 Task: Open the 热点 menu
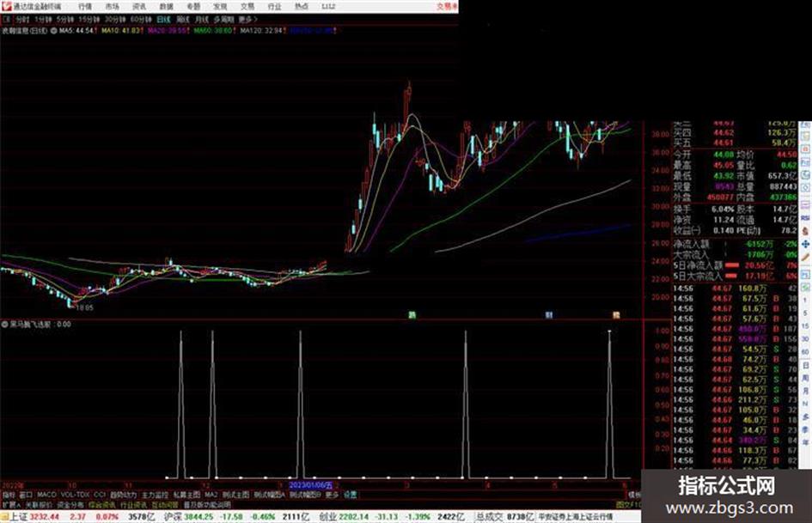302,7
